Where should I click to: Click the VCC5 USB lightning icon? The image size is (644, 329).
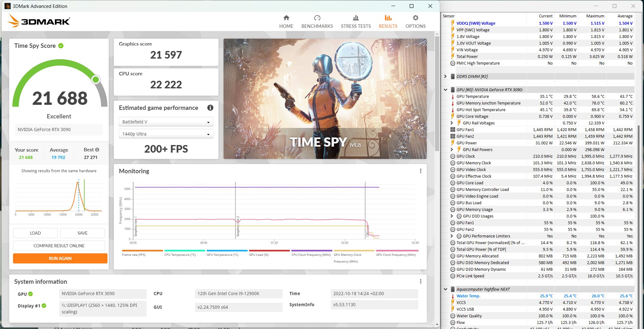[x=453, y=309]
